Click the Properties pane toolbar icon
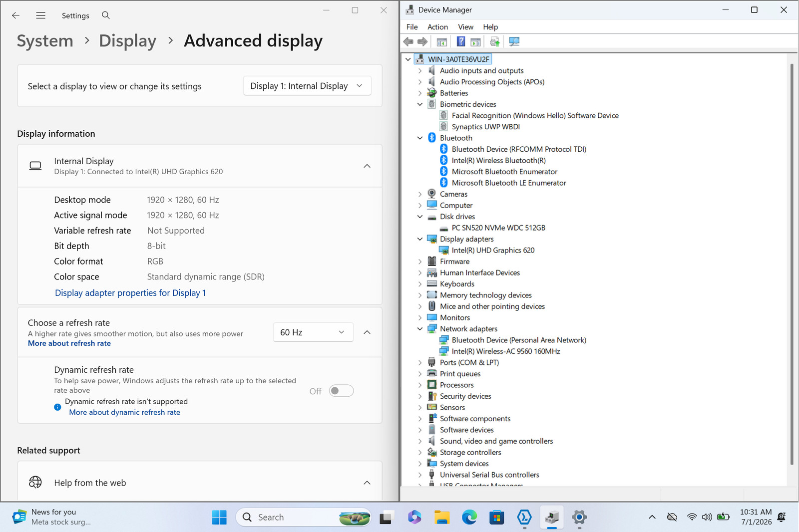 pyautogui.click(x=475, y=42)
